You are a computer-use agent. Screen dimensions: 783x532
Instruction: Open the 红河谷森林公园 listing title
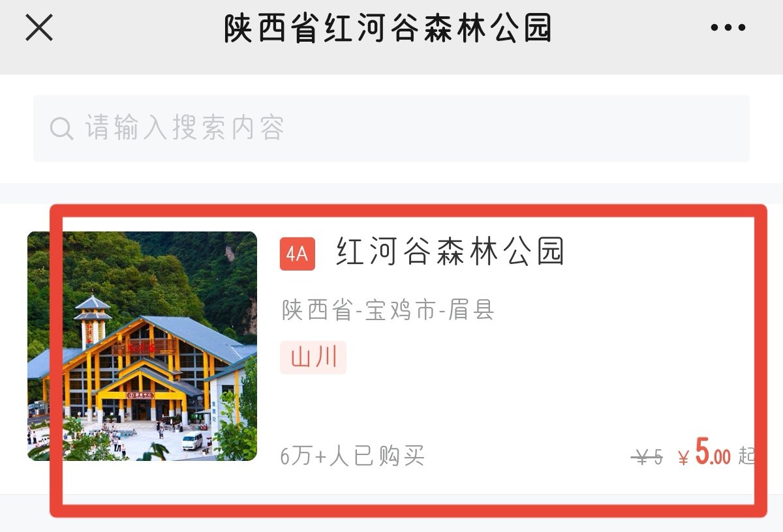[450, 252]
